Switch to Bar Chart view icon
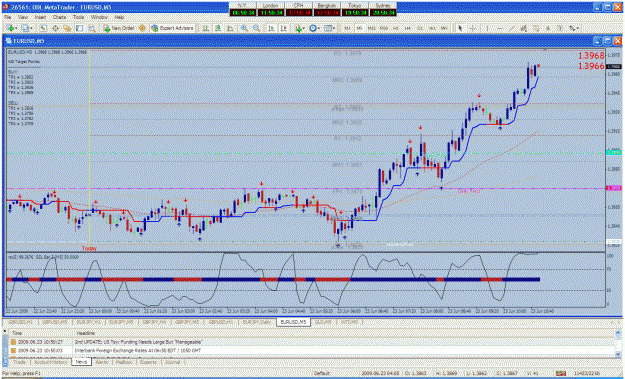The width and height of the screenshot is (625, 379). 206,28
